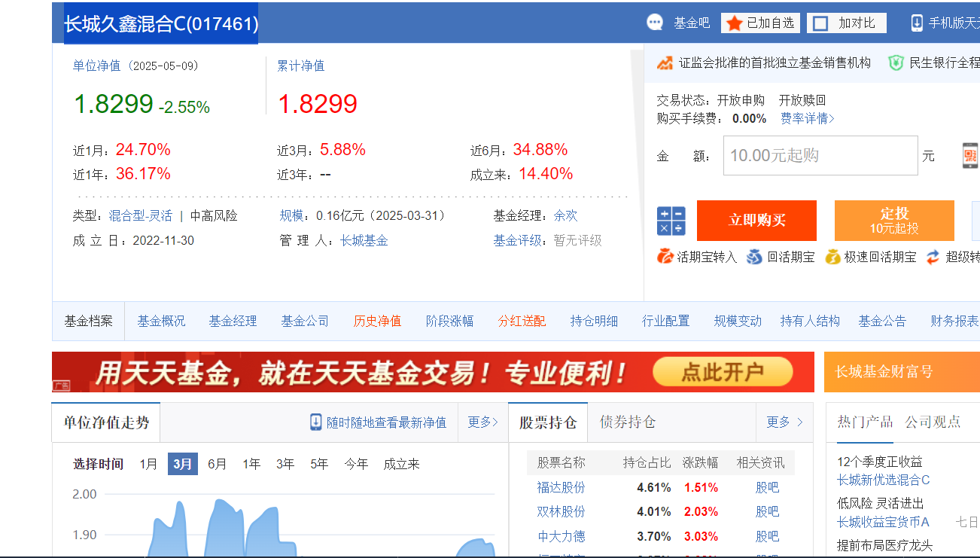The height and width of the screenshot is (558, 980).
Task: Open the 福达股份 stock link
Action: [x=561, y=487]
